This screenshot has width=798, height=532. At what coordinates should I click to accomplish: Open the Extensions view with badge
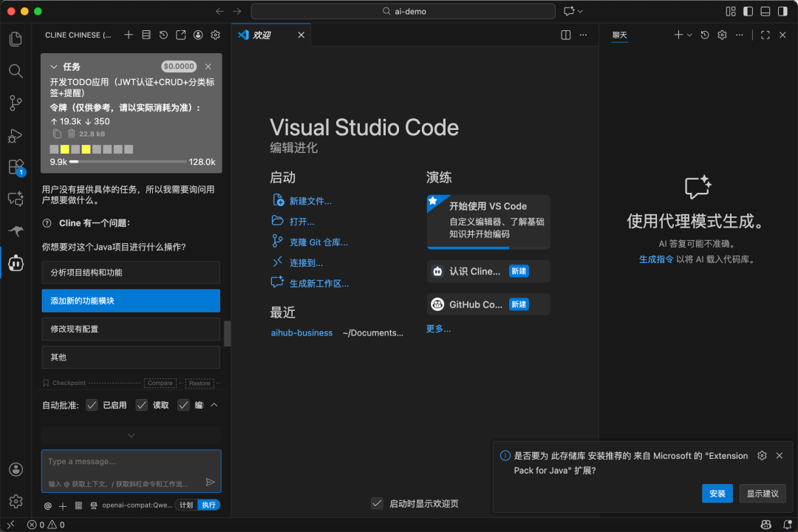[x=16, y=168]
